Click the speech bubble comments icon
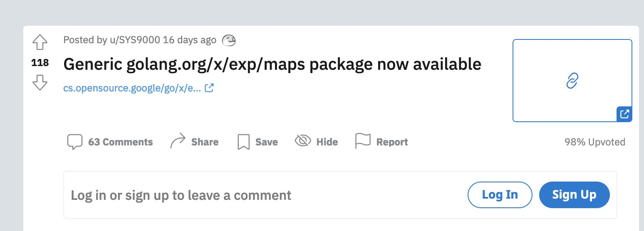Image resolution: width=644 pixels, height=231 pixels. click(75, 142)
